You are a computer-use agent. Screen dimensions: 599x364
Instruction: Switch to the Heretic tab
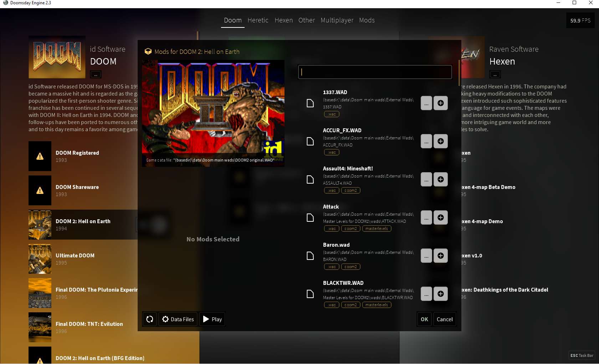point(258,20)
